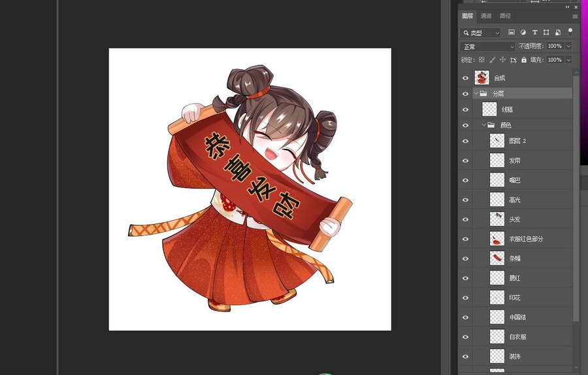Select the 线稿 layer thumbnail
588x375 pixels.
489,109
